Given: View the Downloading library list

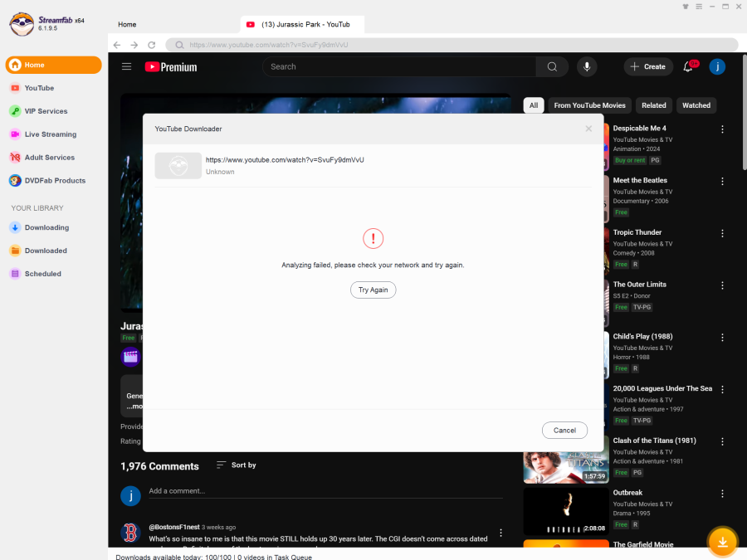Looking at the screenshot, I should [x=40, y=227].
